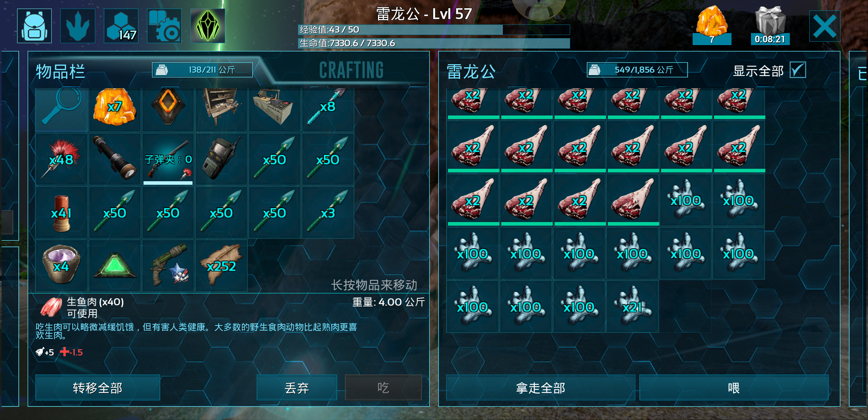The width and height of the screenshot is (868, 420).
Task: Open the dinosaur footprint tab icon
Action: coord(78,26)
